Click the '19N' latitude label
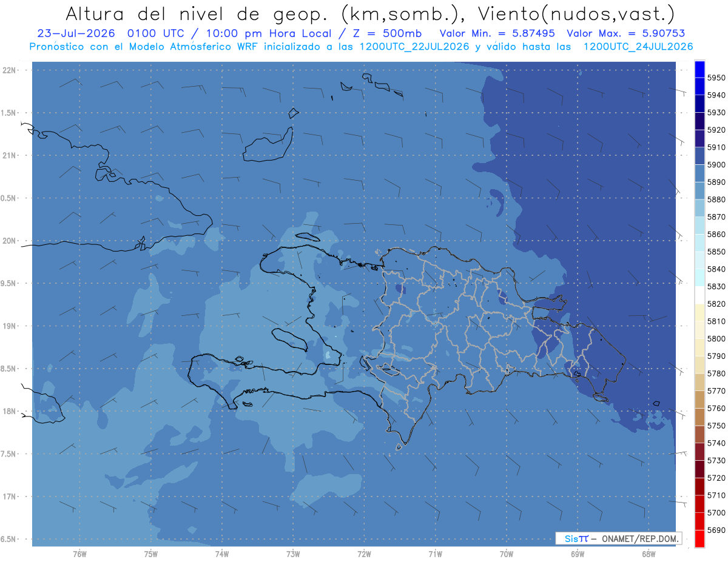This screenshot has width=728, height=562. pos(10,326)
